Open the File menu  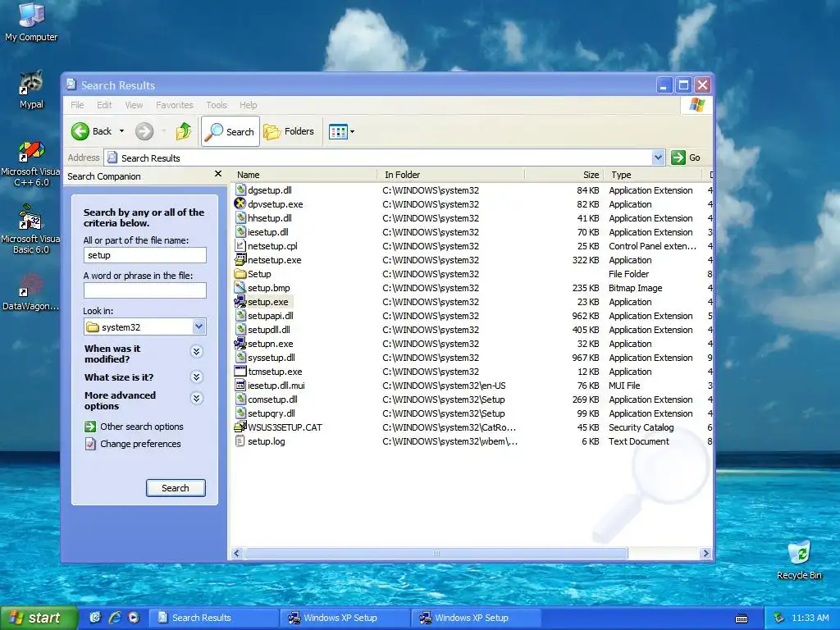[x=77, y=105]
